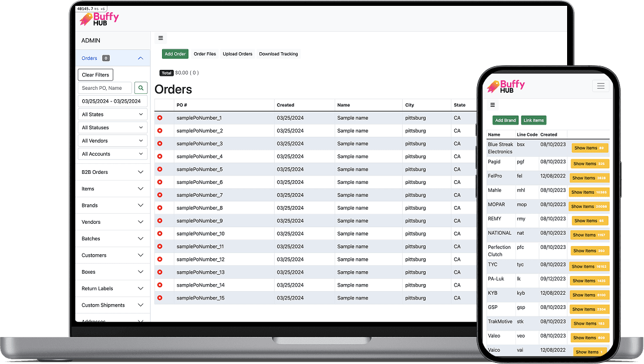Open the Order Files tab
Screen dimensions: 644x364
[x=205, y=54]
